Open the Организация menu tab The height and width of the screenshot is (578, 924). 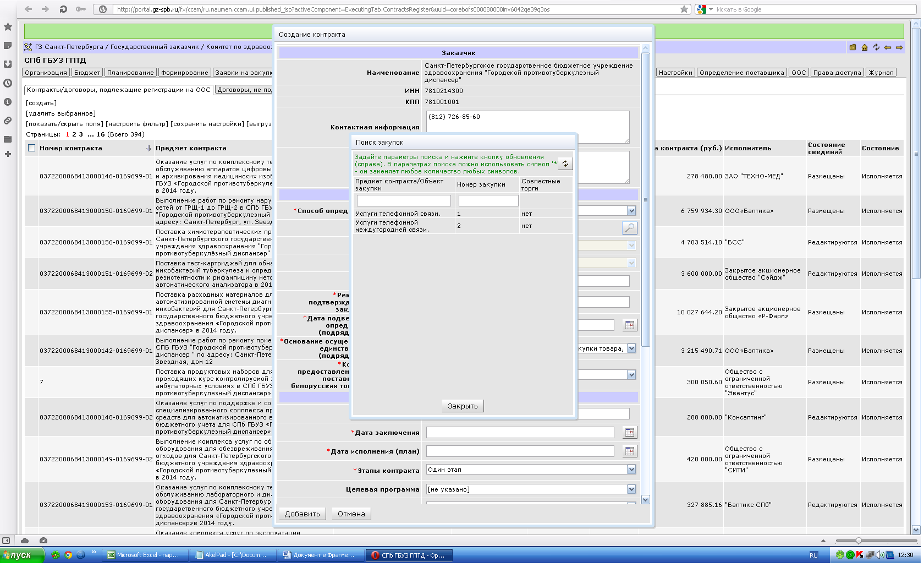46,73
